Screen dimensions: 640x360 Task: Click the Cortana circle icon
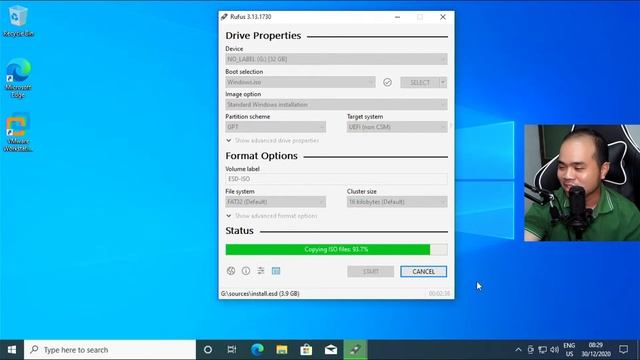click(208, 350)
